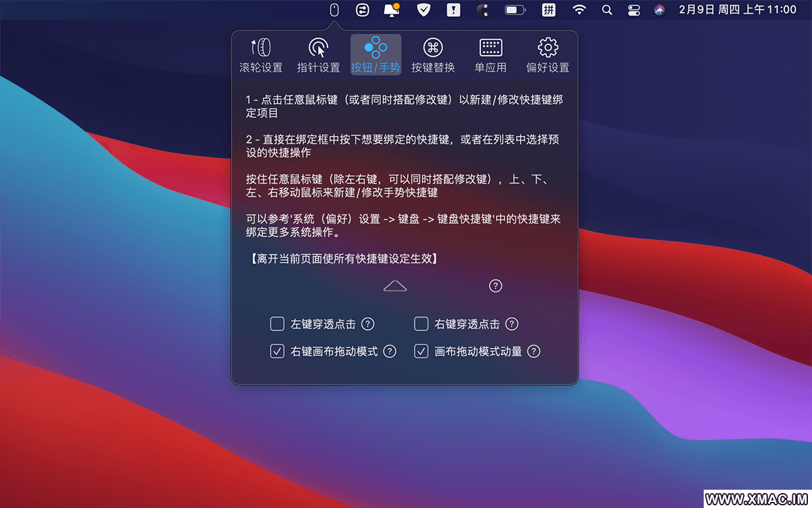This screenshot has height=508, width=812.
Task: Click the instruction text starting with '1 - 点击任意鼠标键'
Action: pyautogui.click(x=404, y=107)
